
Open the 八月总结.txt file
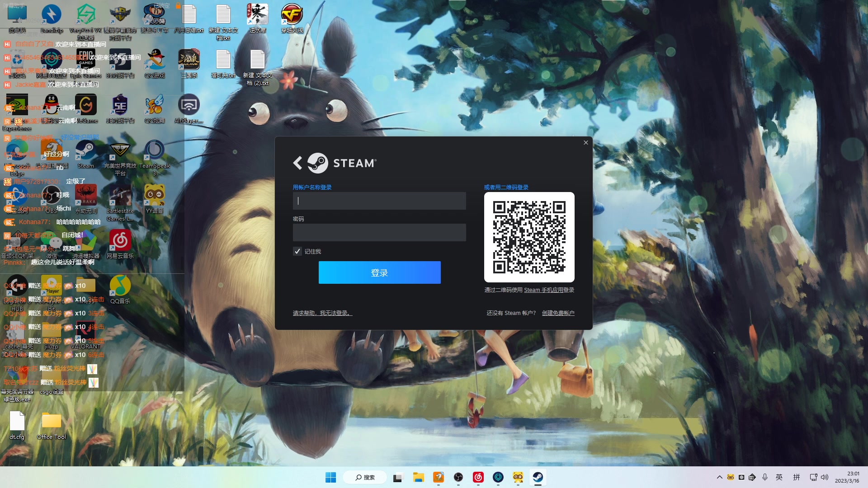coord(189,19)
